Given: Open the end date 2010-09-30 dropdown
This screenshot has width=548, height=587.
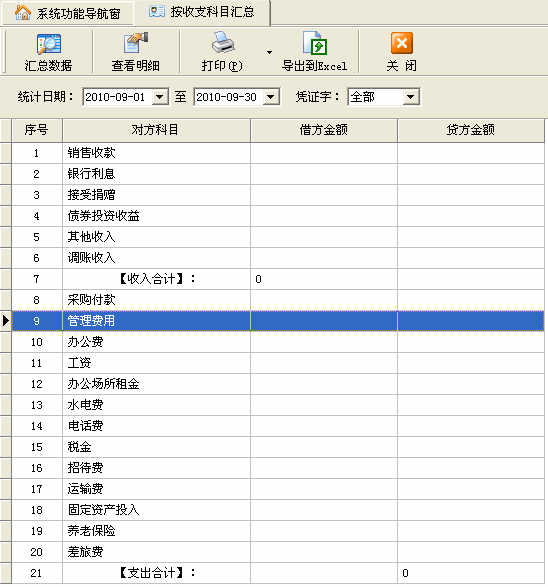Looking at the screenshot, I should [x=271, y=97].
